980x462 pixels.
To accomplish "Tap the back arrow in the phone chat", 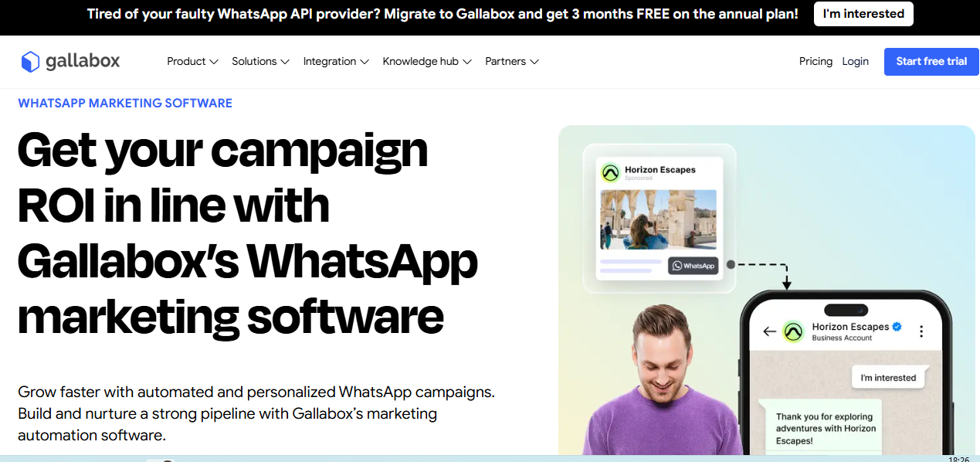I will [768, 331].
